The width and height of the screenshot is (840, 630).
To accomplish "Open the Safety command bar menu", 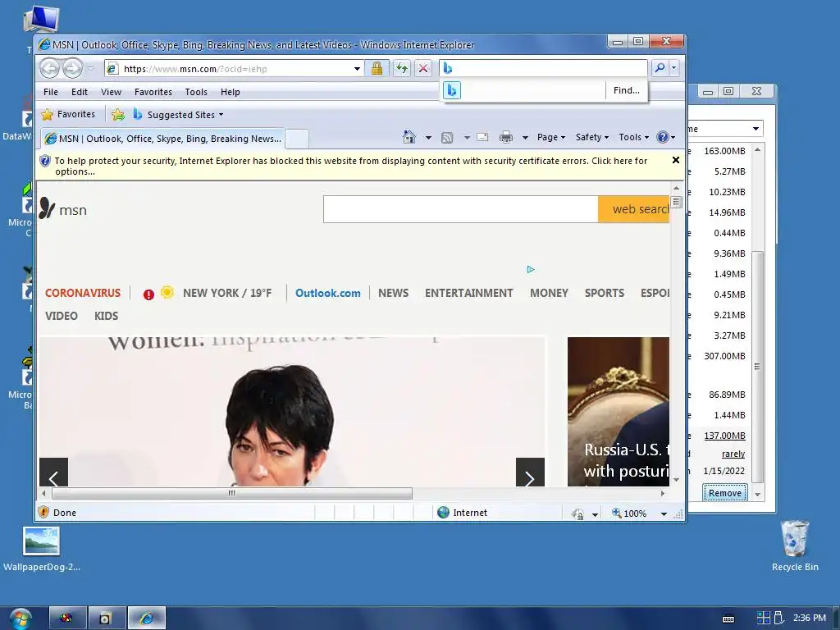I will tap(592, 137).
